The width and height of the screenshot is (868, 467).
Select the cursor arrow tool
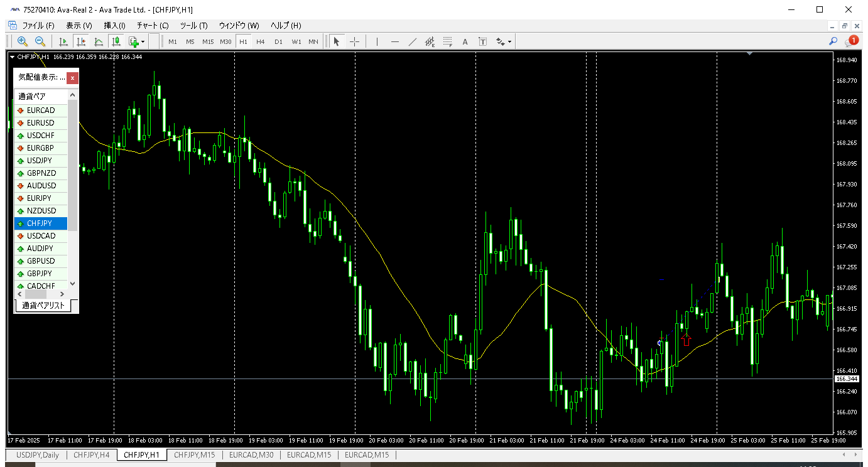pos(337,41)
